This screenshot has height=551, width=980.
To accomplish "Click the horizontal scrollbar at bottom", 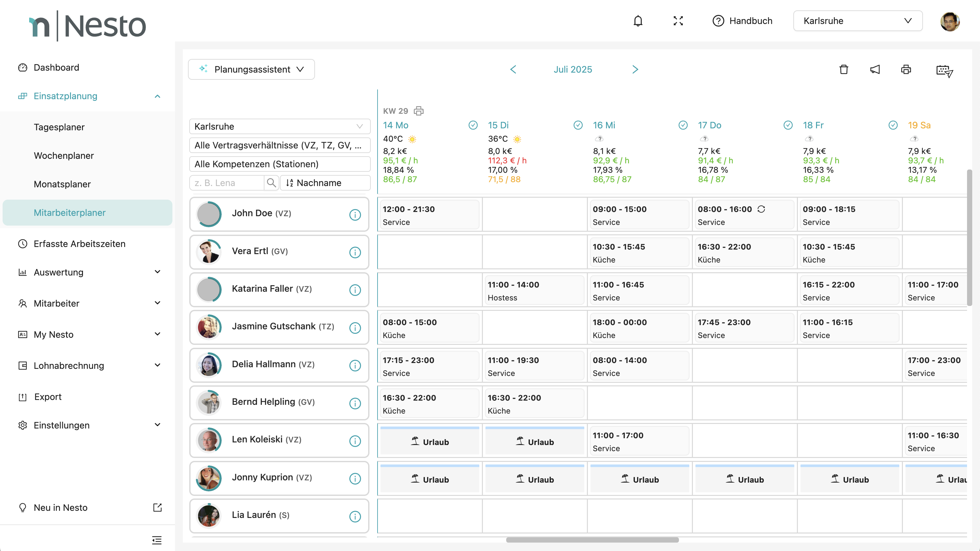I will pyautogui.click(x=592, y=540).
